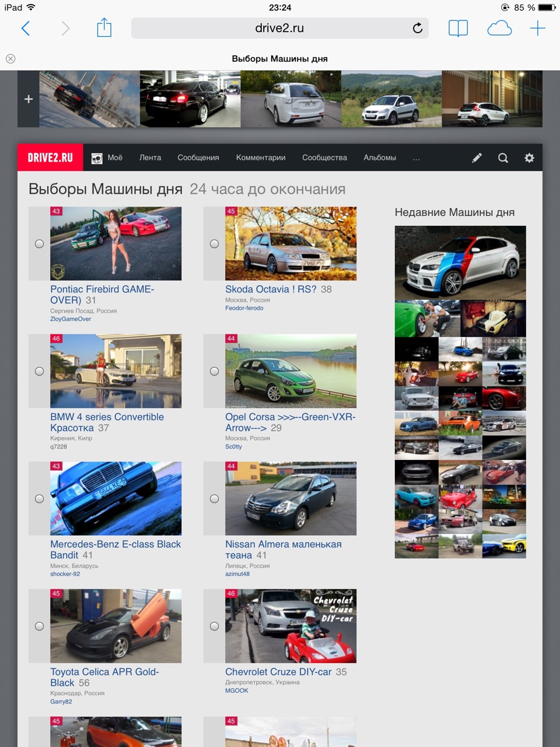
Task: Open Skoda Octavia ! RS? link
Action: [x=271, y=289]
